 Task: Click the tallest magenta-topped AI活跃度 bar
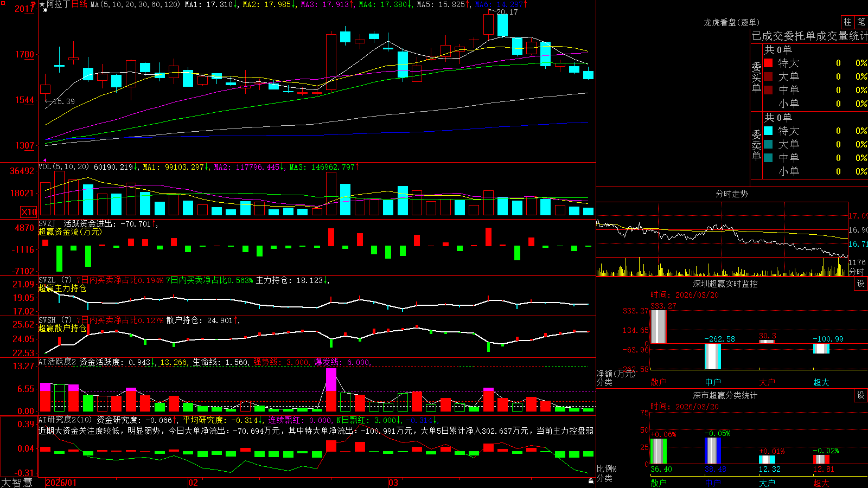click(x=331, y=390)
